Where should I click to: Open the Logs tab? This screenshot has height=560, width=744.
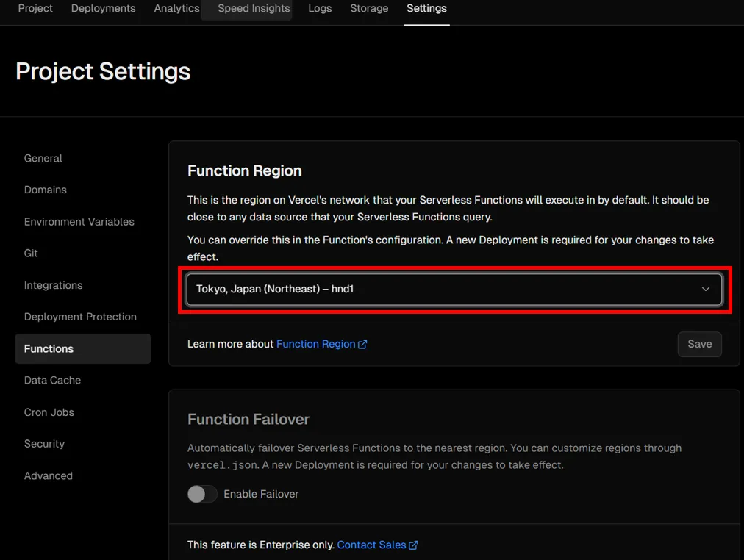pyautogui.click(x=320, y=9)
